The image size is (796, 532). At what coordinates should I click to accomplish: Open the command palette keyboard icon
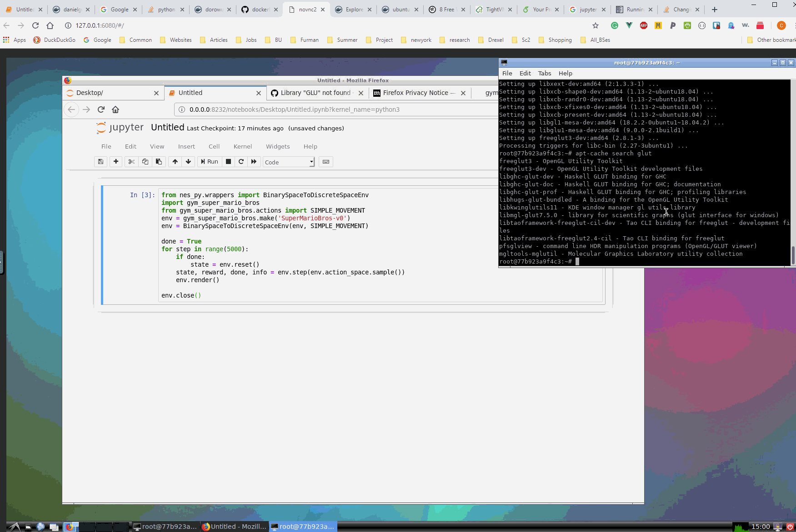tap(326, 162)
